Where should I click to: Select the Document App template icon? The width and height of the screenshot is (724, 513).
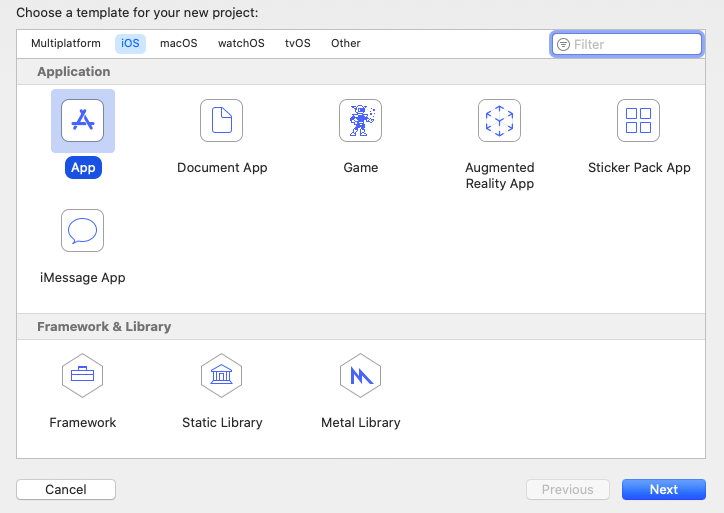point(222,121)
